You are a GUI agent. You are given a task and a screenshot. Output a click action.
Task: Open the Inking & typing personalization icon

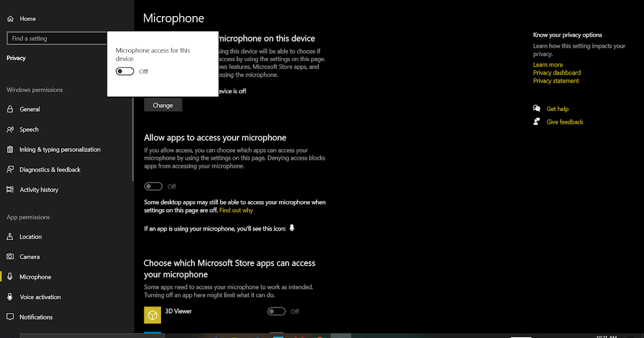click(x=11, y=149)
